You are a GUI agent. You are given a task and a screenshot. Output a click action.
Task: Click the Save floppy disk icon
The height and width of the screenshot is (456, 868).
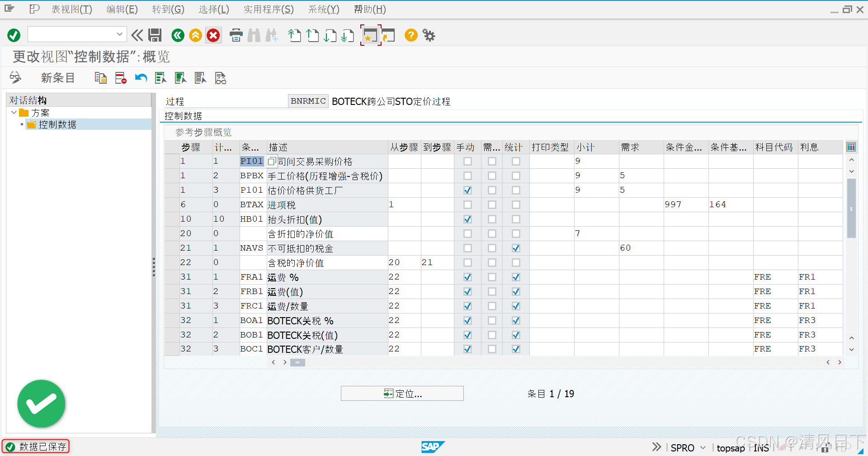point(155,35)
